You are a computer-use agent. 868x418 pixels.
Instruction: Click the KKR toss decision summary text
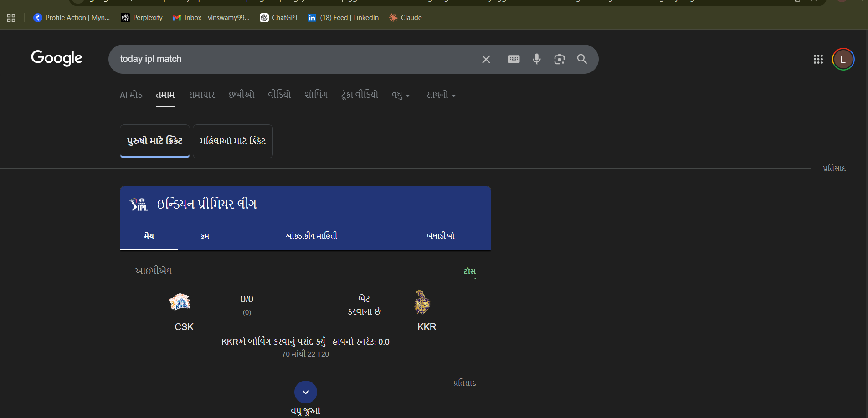coord(305,342)
